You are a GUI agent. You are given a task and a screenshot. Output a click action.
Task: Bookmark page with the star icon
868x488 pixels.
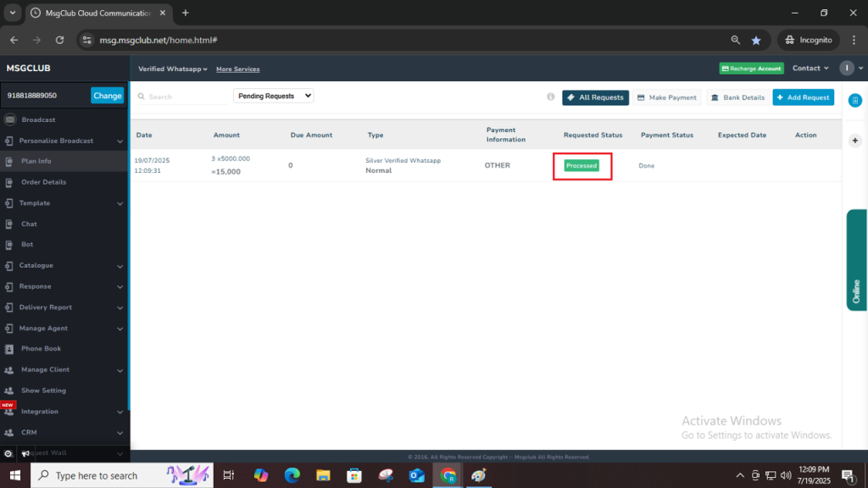(756, 40)
